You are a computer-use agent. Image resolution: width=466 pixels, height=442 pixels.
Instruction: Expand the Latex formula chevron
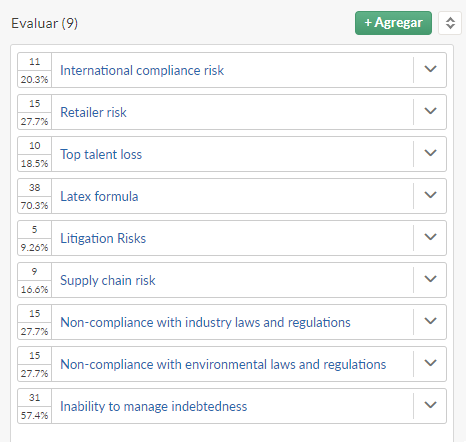(430, 196)
